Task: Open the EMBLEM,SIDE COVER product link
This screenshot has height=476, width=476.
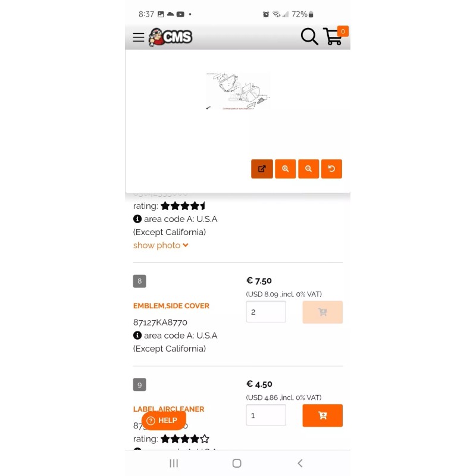Action: tap(171, 306)
